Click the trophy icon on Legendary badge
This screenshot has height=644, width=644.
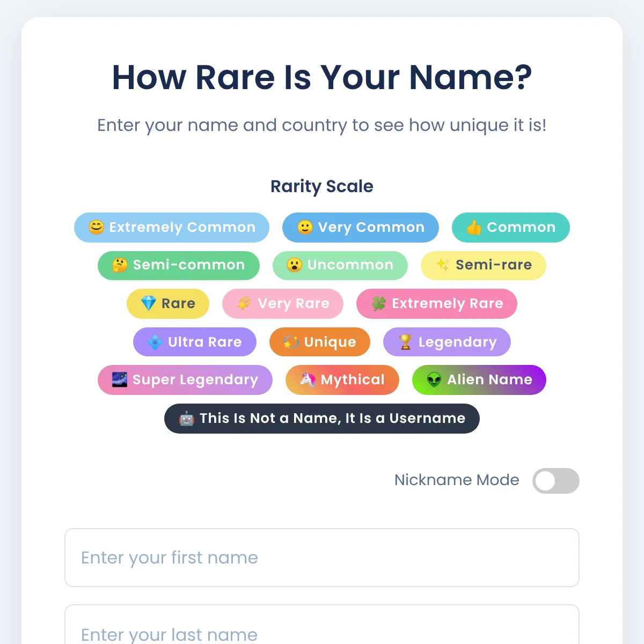[x=405, y=342]
